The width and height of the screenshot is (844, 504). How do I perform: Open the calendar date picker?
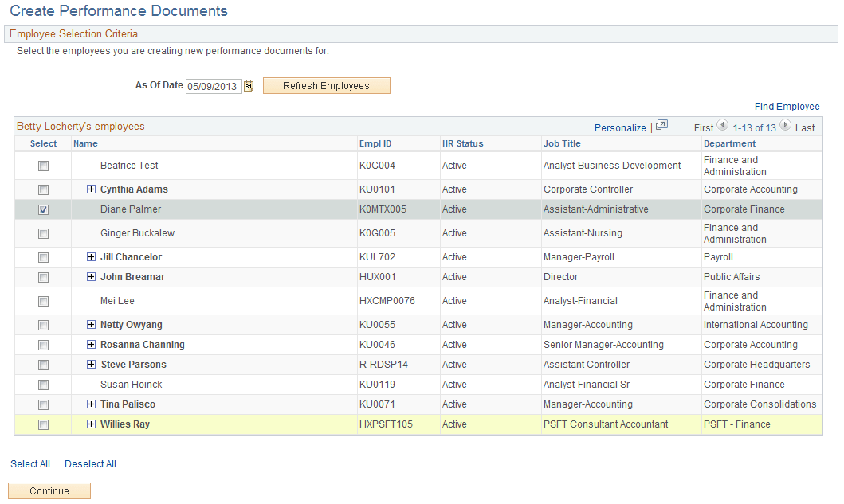(249, 85)
